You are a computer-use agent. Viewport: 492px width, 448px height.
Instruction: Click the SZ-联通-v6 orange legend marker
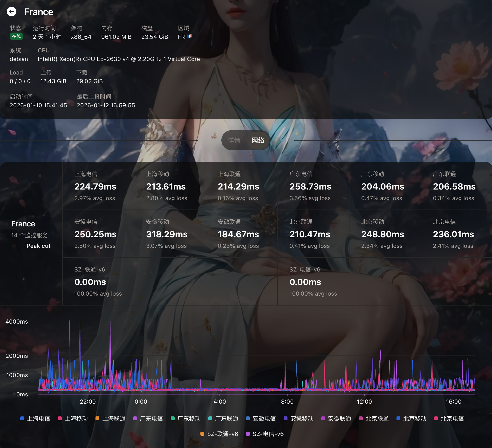tap(202, 434)
